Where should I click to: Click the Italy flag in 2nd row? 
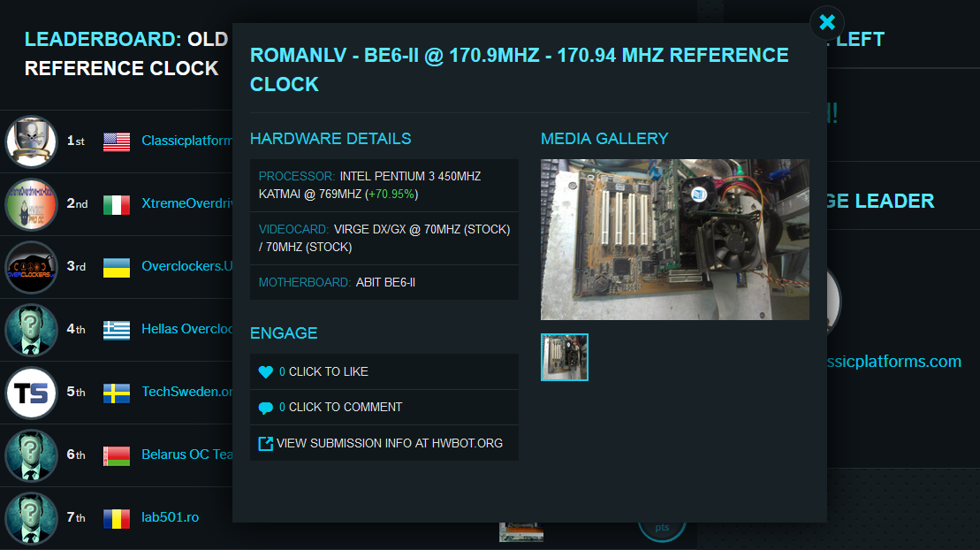point(117,204)
